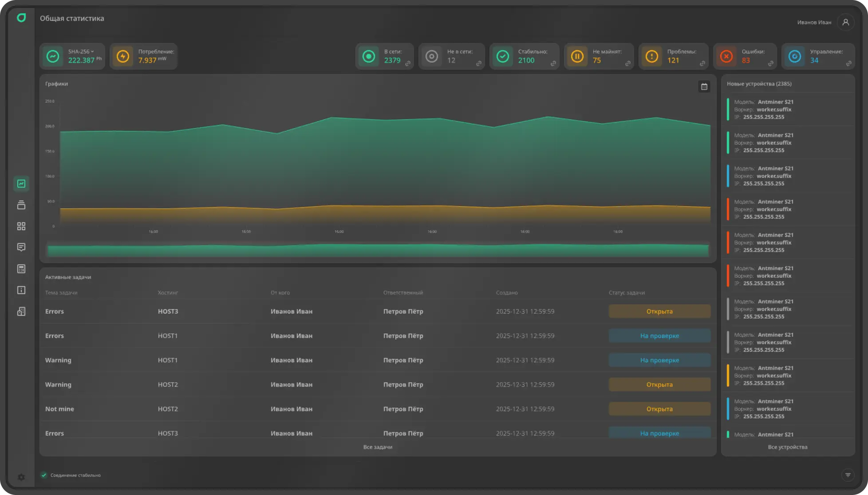This screenshot has height=495, width=868.
Task: Open the messages sidebar icon
Action: pyautogui.click(x=21, y=247)
